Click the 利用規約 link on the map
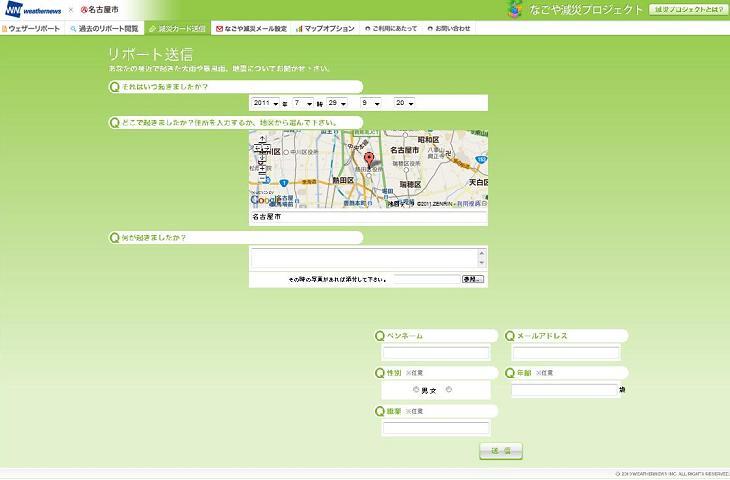The width and height of the screenshot is (730, 480). 469,204
